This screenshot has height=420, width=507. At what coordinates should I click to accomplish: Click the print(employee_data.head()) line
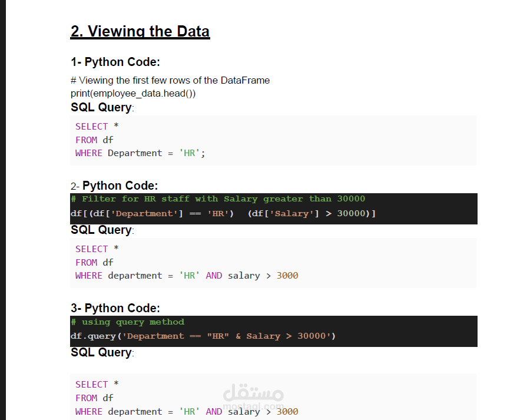click(133, 93)
